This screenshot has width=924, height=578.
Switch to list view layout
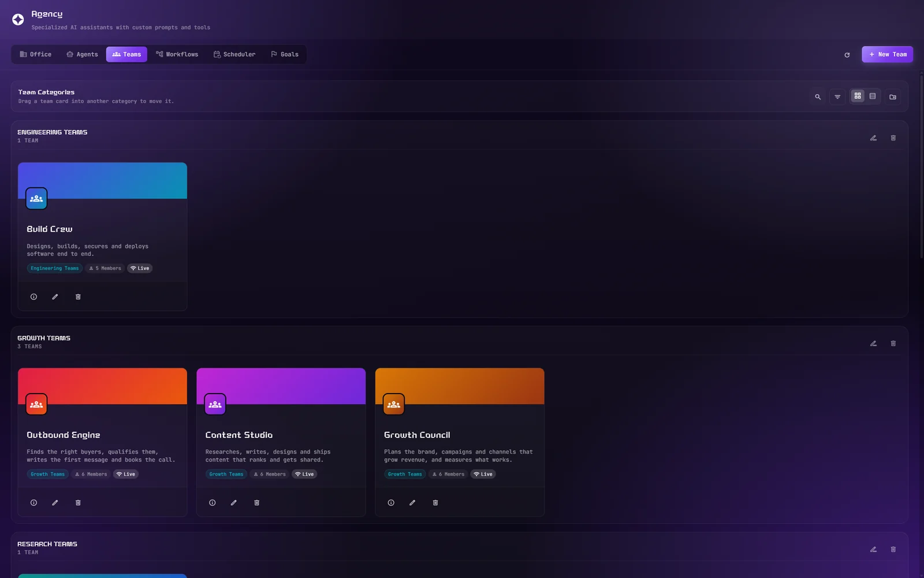[x=873, y=96]
